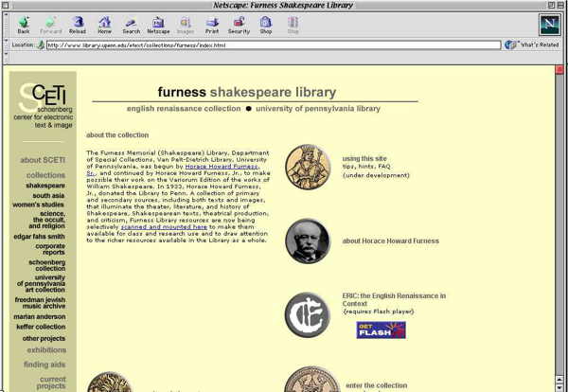Viewport: 568px width, 392px height.
Task: Click the ERIC gothic letter round icon
Action: [x=308, y=315]
